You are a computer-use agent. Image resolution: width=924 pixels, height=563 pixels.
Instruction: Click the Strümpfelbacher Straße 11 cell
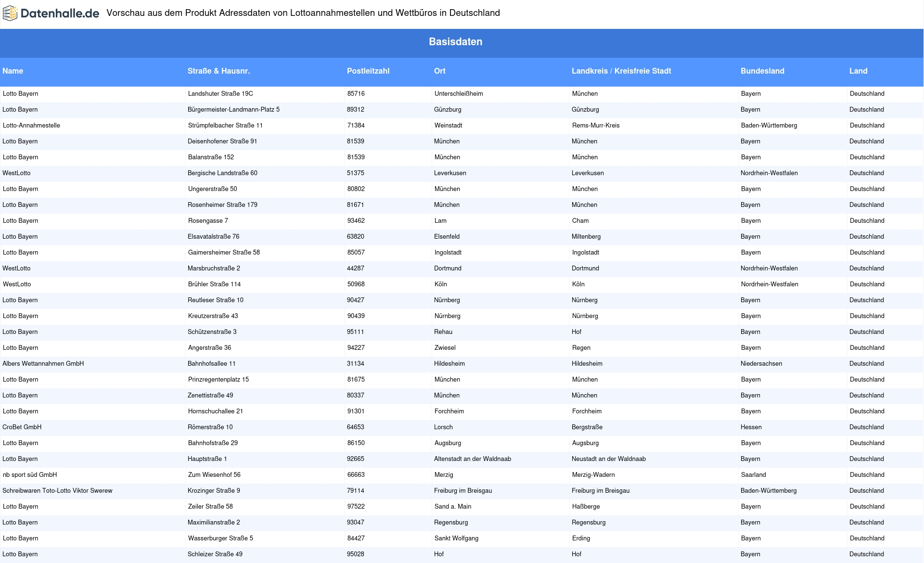coord(225,126)
